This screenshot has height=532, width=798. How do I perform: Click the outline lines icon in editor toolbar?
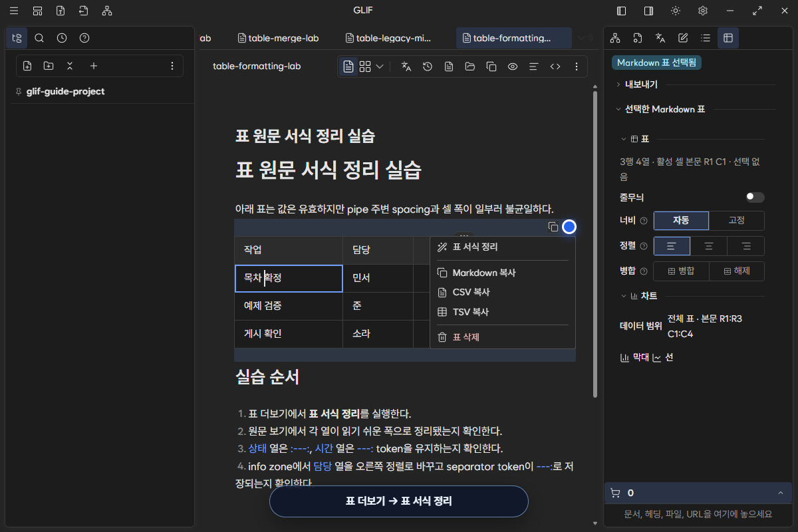533,66
